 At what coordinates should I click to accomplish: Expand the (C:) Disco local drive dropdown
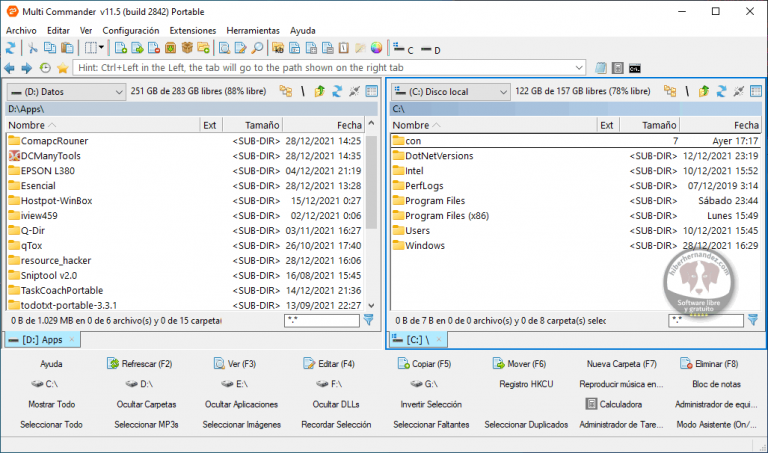[499, 91]
